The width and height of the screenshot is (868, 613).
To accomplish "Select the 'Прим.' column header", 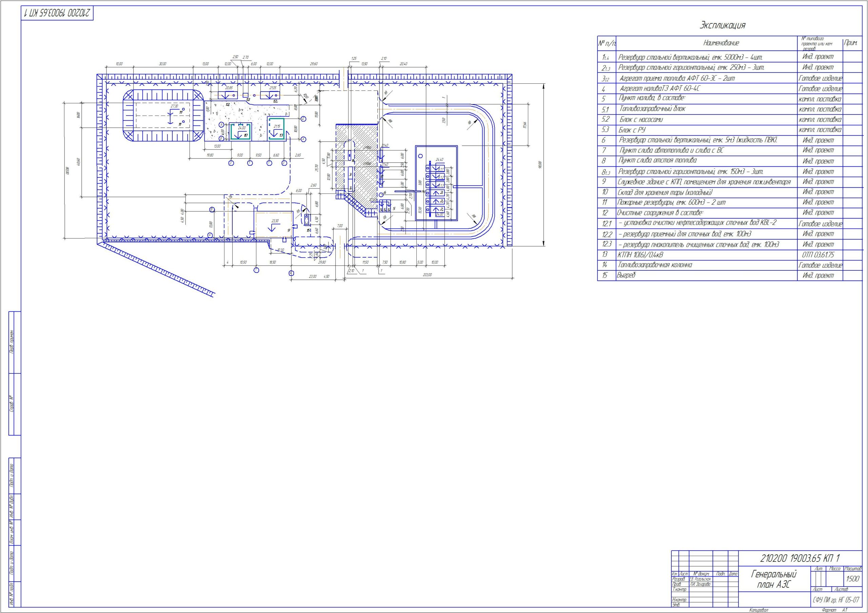I will (x=851, y=43).
